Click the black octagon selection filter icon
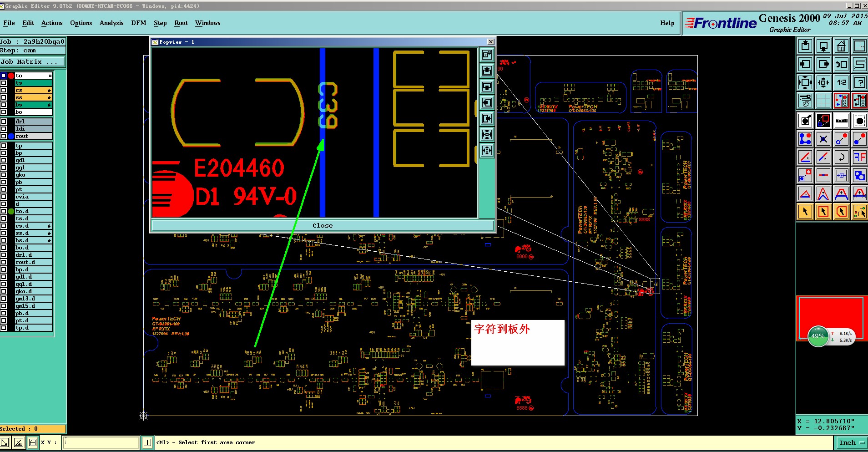Viewport: 868px width, 452px height. (860, 121)
